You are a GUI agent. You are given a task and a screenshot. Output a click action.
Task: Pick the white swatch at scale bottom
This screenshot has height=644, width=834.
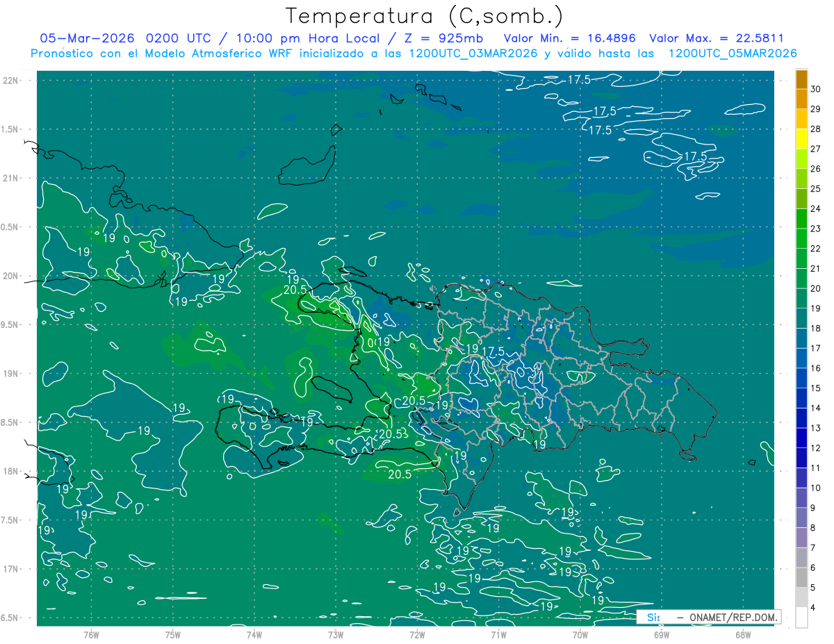click(x=801, y=617)
